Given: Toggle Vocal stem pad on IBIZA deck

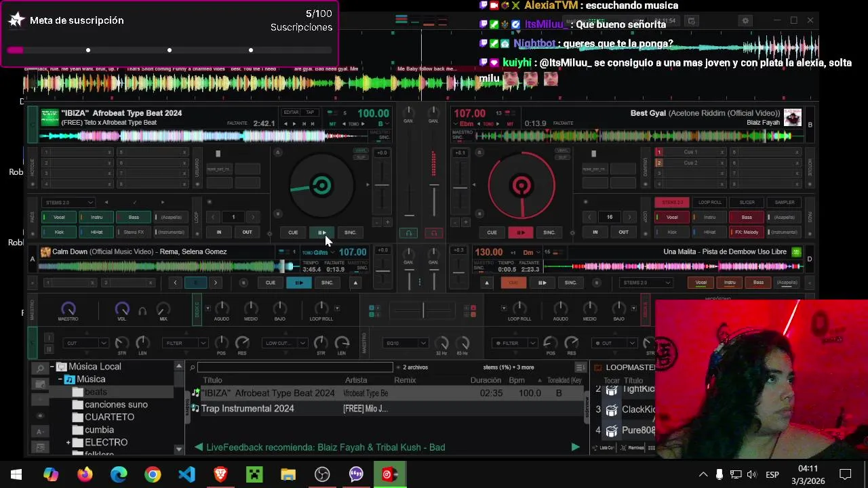Looking at the screenshot, I should pyautogui.click(x=59, y=218).
